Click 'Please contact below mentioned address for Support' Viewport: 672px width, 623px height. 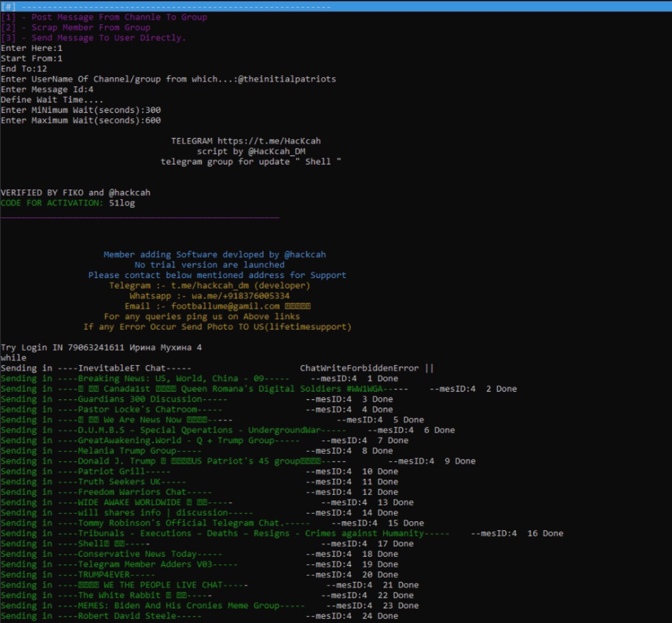click(x=217, y=275)
